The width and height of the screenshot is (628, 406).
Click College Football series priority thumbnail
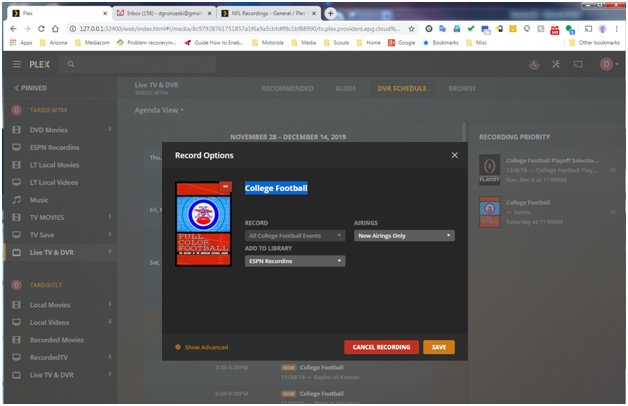point(489,212)
